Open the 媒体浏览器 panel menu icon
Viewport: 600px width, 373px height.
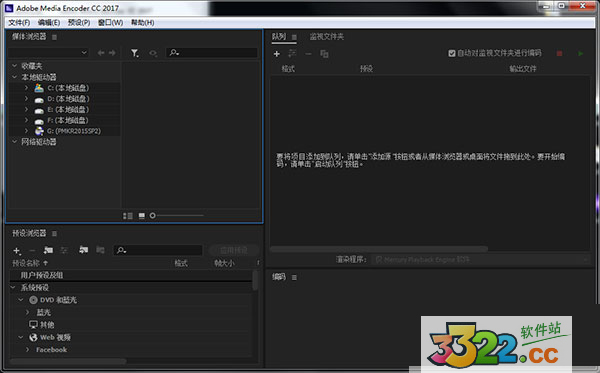54,37
